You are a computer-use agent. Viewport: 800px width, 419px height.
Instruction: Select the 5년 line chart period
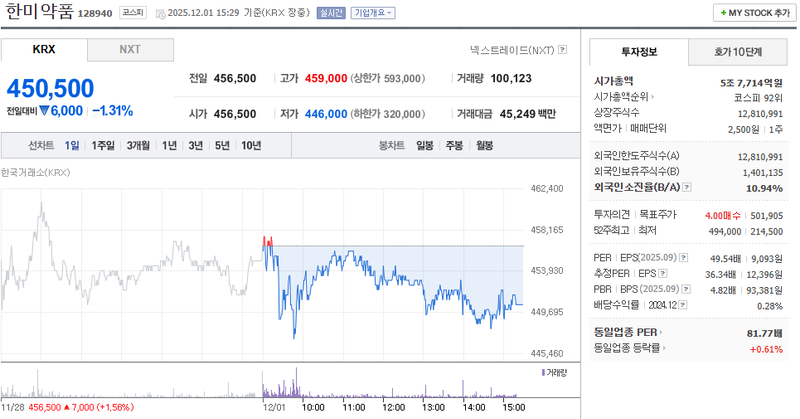click(222, 145)
